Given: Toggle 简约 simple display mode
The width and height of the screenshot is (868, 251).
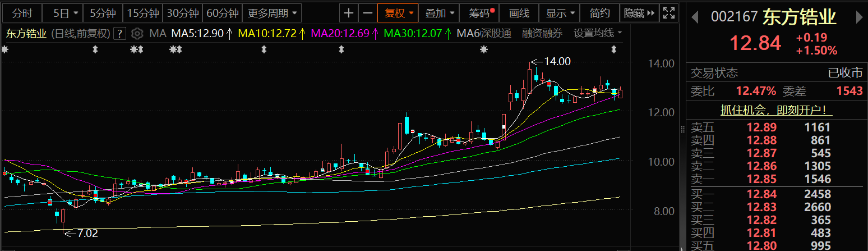Looking at the screenshot, I should click(600, 13).
